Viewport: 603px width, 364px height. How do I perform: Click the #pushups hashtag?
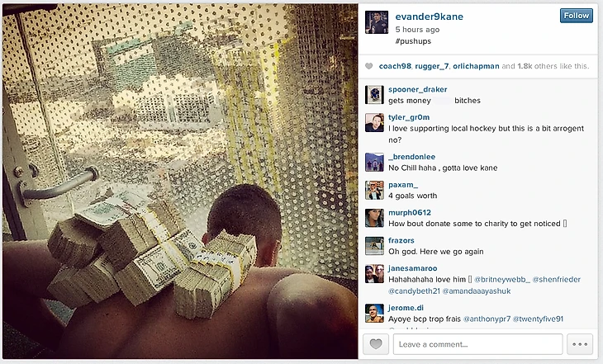(x=413, y=41)
